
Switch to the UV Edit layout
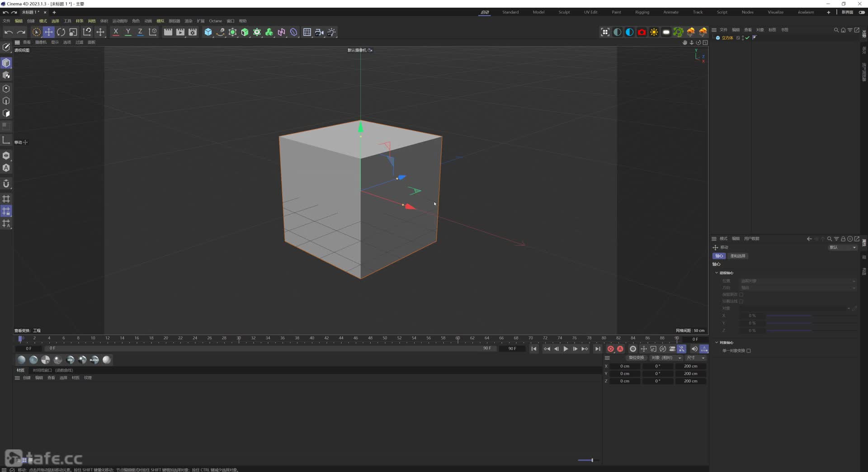point(590,12)
